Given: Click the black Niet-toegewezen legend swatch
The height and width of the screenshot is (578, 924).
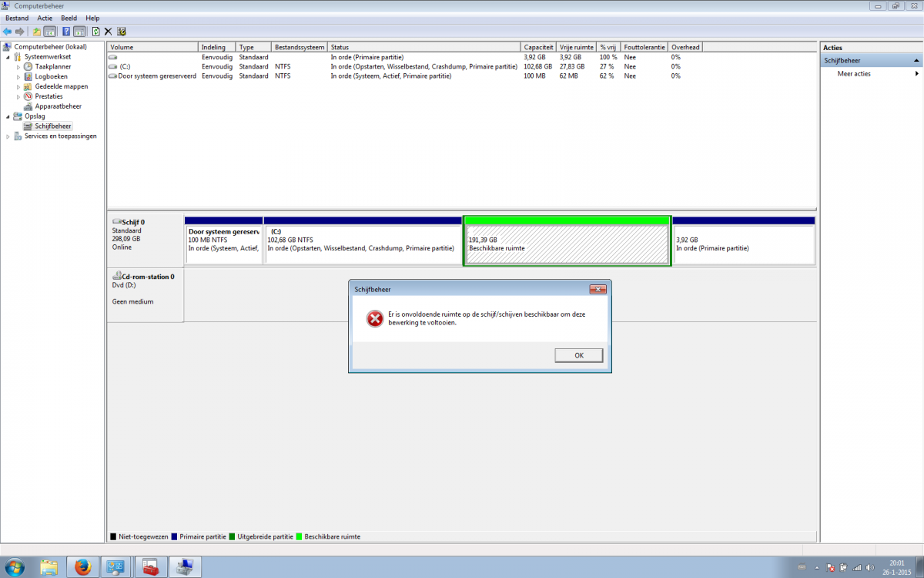Looking at the screenshot, I should (113, 536).
